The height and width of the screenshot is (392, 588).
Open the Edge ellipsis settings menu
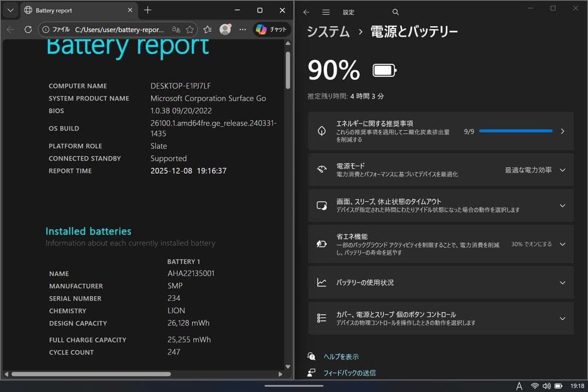(242, 29)
